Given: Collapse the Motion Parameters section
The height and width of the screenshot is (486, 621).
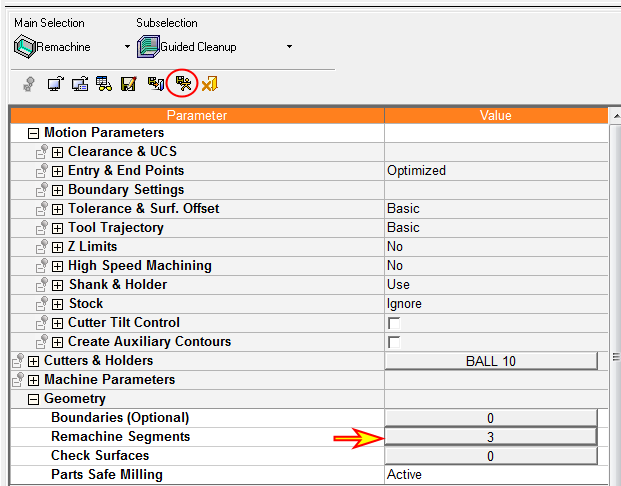Looking at the screenshot, I should (33, 133).
